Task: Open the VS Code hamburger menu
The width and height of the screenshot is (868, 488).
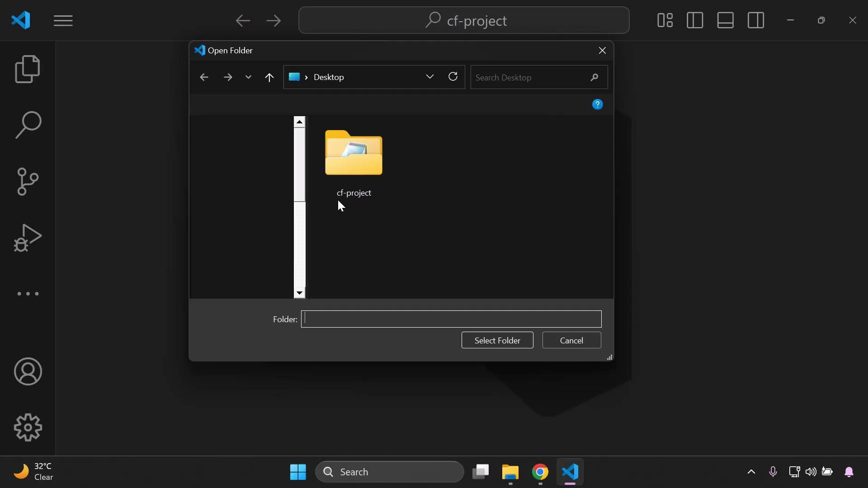Action: click(63, 20)
